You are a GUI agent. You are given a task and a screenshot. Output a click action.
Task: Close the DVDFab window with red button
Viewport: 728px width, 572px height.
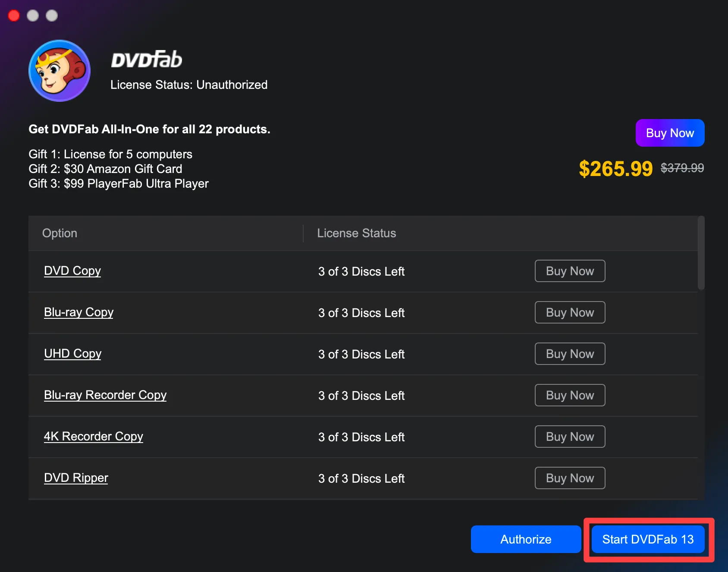[14, 16]
